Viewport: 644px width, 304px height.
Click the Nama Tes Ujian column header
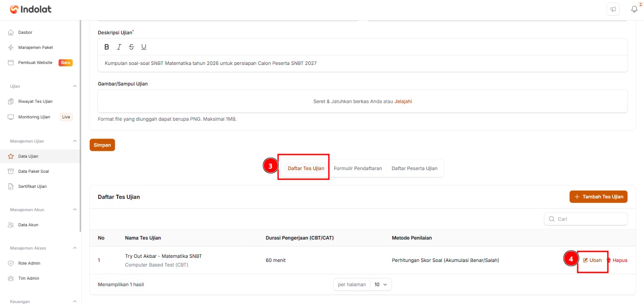coord(143,238)
